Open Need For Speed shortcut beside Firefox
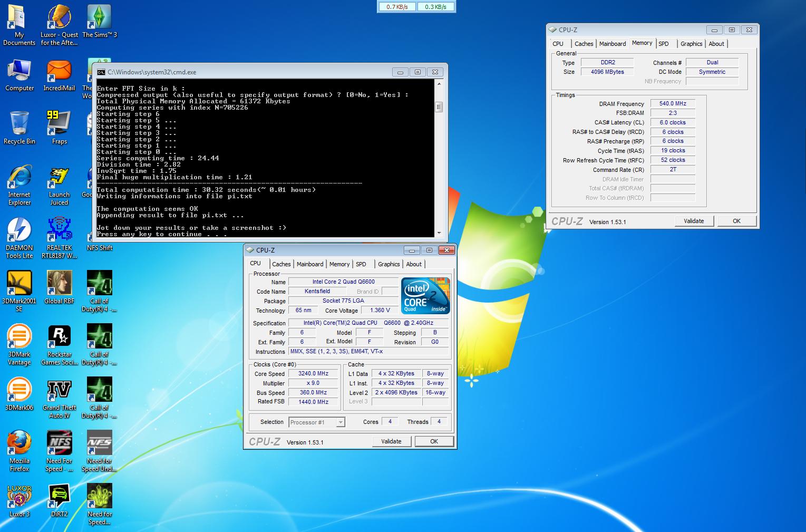Image resolution: width=806 pixels, height=532 pixels. (x=59, y=451)
